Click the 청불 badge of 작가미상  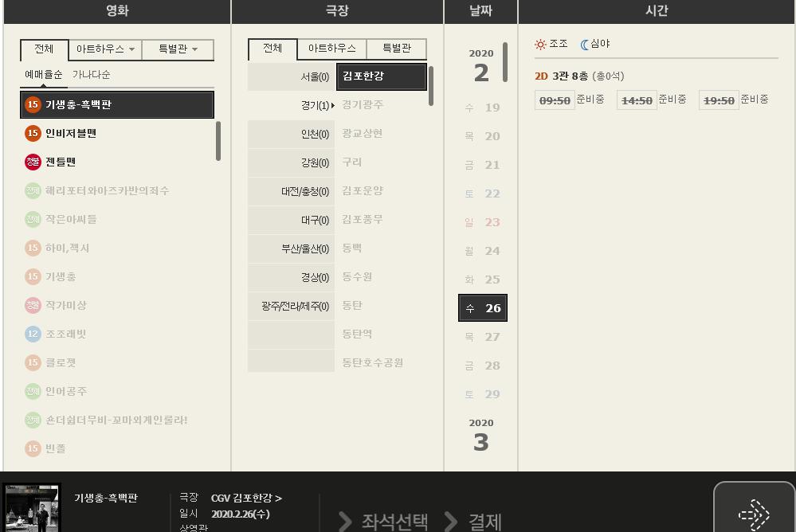(33, 305)
